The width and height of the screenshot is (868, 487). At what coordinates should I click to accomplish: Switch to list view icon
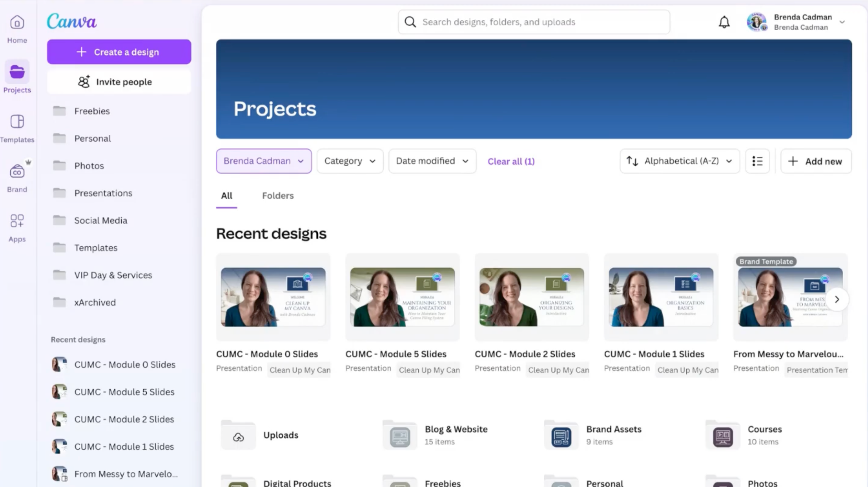coord(757,161)
